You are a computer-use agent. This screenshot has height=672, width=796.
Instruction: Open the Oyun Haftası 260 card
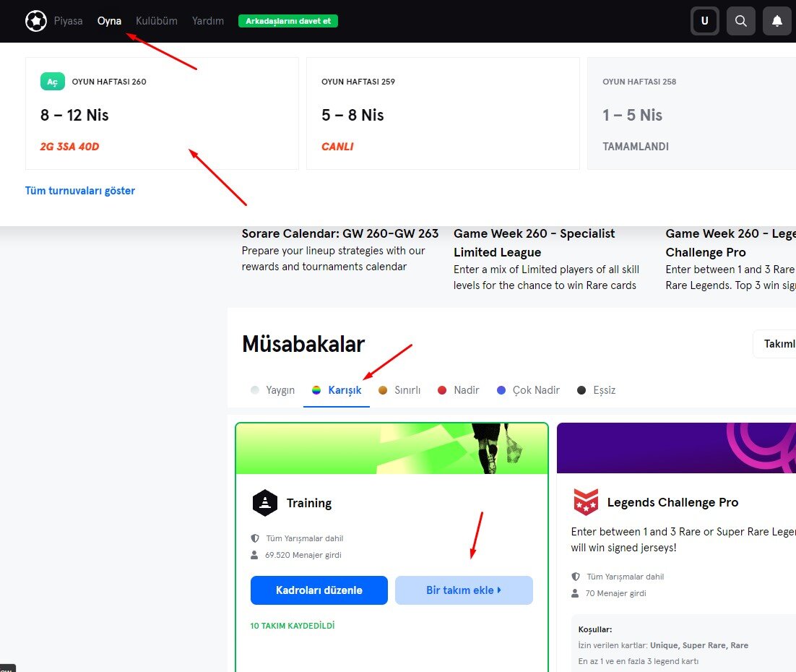162,113
